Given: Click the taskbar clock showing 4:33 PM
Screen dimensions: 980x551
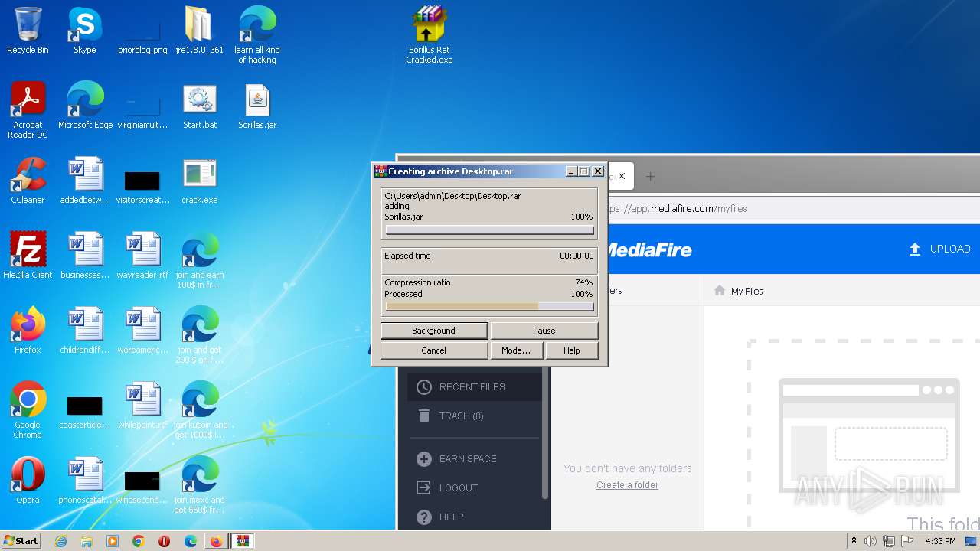Looking at the screenshot, I should (x=940, y=541).
